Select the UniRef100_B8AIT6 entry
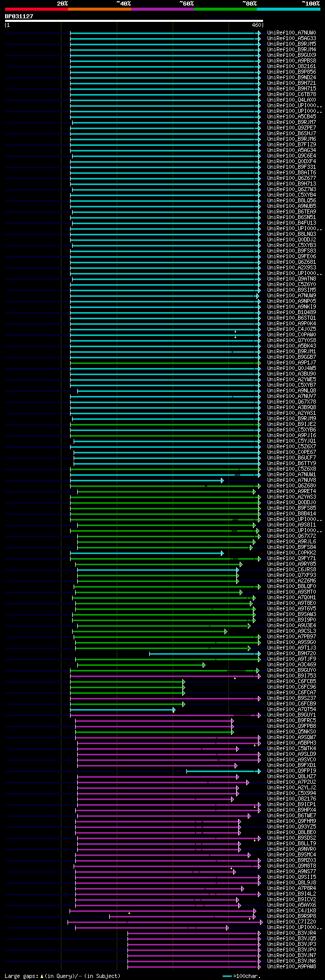Viewport: 325px width, 980px height. click(291, 172)
